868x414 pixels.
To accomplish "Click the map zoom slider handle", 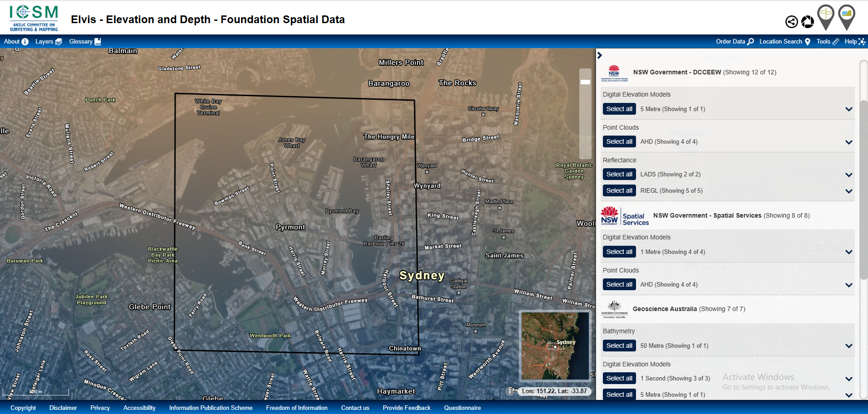I will (x=585, y=82).
